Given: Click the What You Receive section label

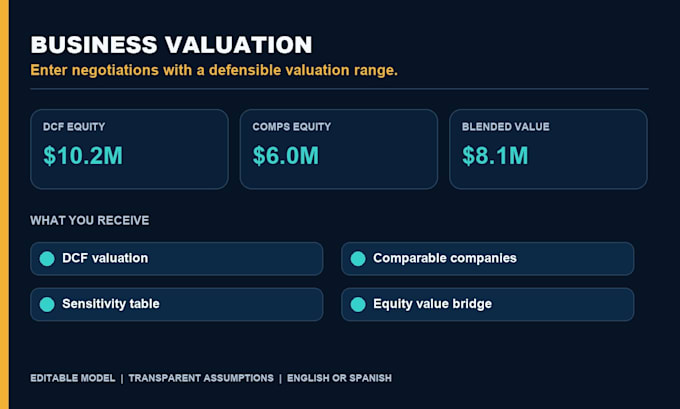Looking at the screenshot, I should pos(89,220).
